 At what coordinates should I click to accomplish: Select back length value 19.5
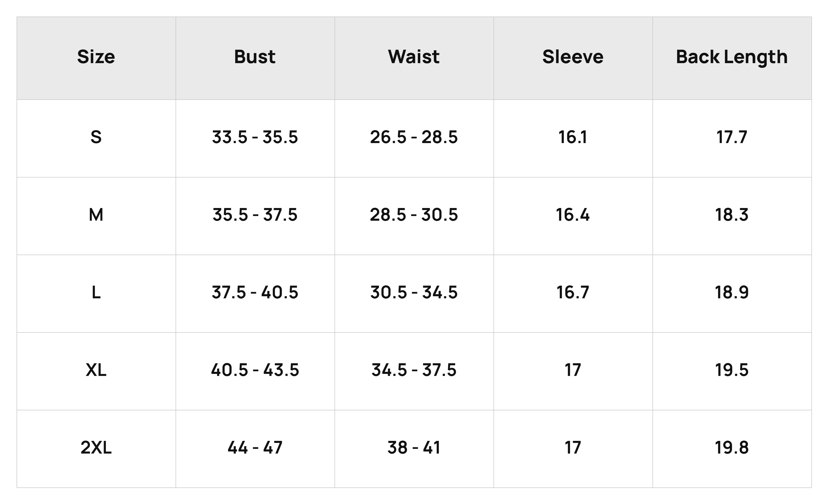(732, 370)
